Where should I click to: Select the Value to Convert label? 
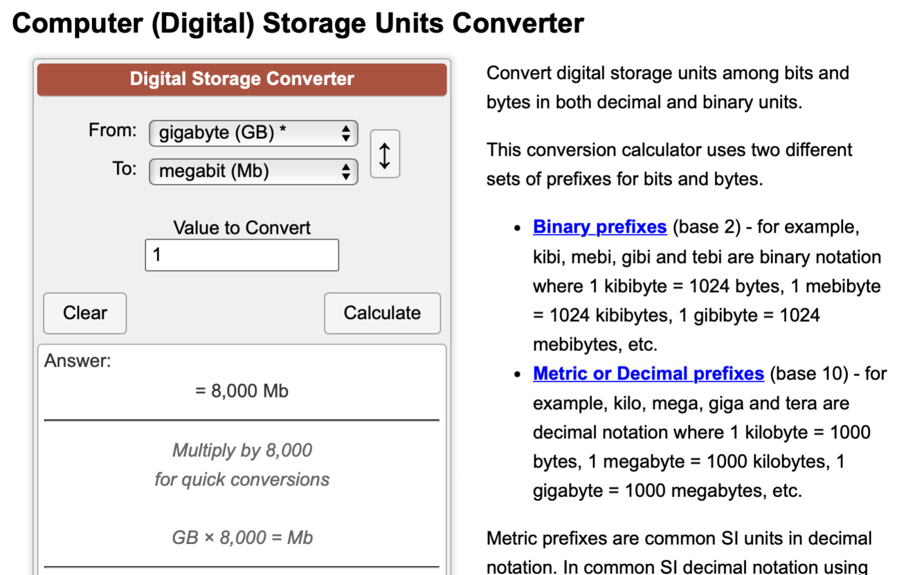[x=242, y=228]
